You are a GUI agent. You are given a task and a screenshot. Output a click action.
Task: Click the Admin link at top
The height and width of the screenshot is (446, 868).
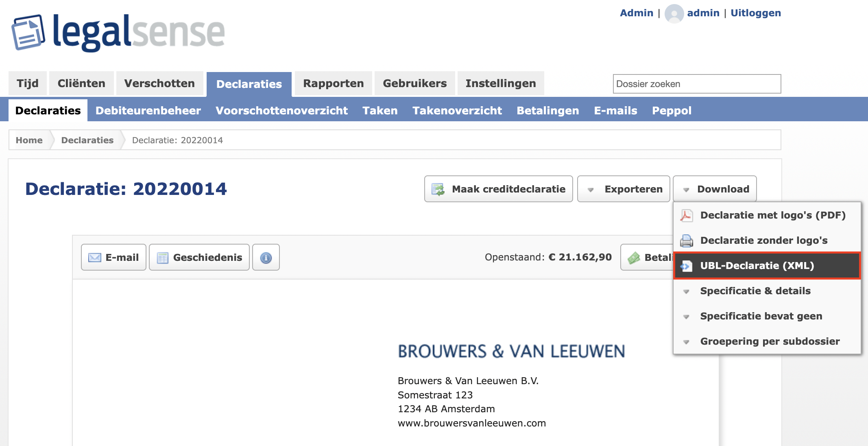click(x=637, y=13)
